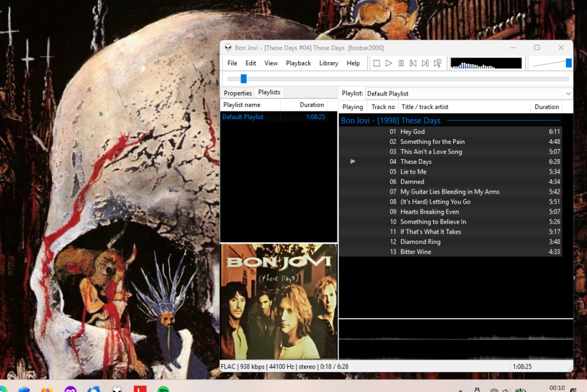Screen dimensions: 587x392
Task: Select track 01 Hey God
Action: pos(450,131)
